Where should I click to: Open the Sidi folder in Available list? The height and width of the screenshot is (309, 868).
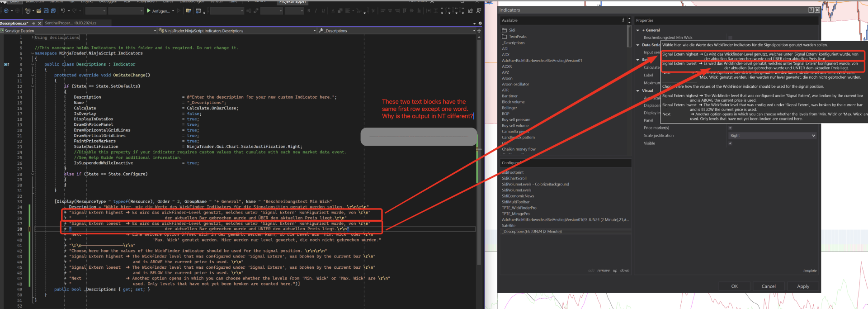click(509, 30)
